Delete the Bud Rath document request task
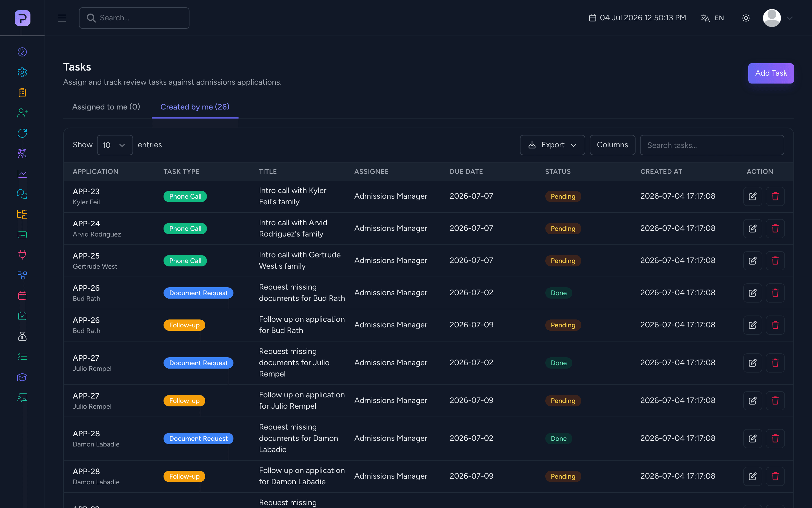 click(x=775, y=293)
